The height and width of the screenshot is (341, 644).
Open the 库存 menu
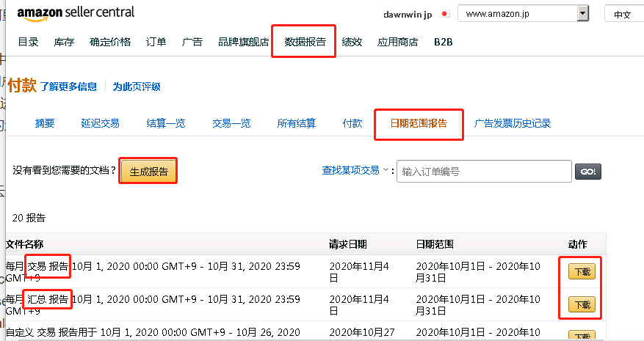coord(64,42)
